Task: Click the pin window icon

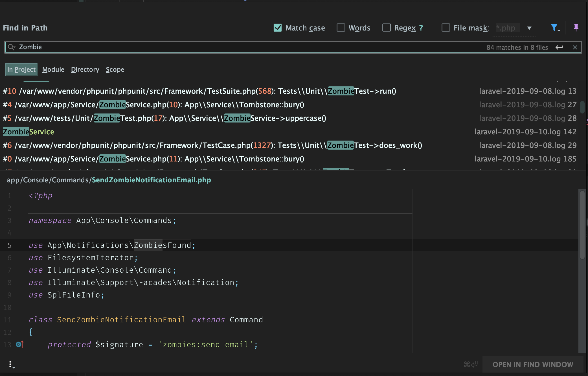Action: (576, 28)
